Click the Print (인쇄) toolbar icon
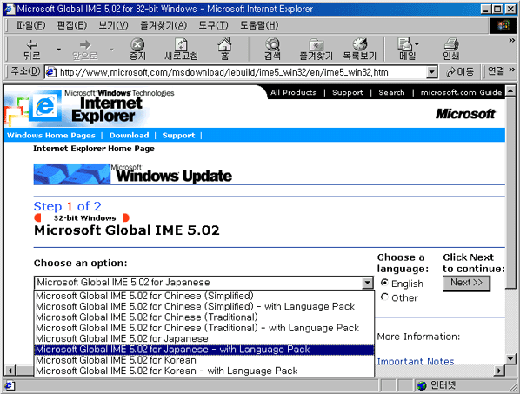520x394 pixels. (x=451, y=49)
